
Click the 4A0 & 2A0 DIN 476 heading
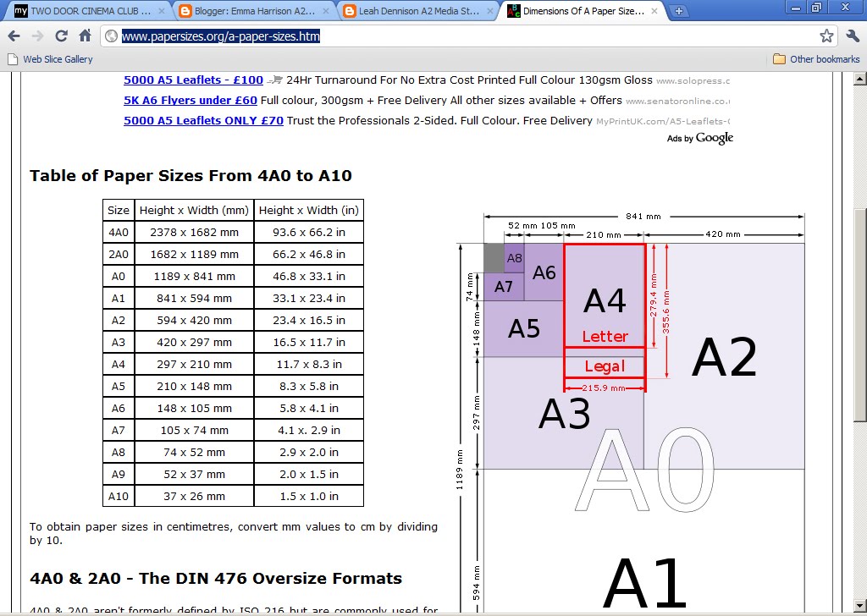(x=216, y=579)
